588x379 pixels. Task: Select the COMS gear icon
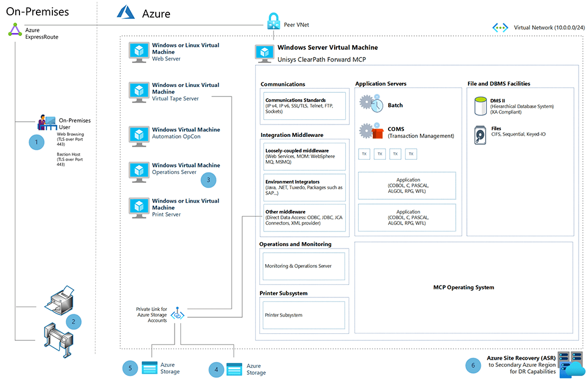point(371,130)
